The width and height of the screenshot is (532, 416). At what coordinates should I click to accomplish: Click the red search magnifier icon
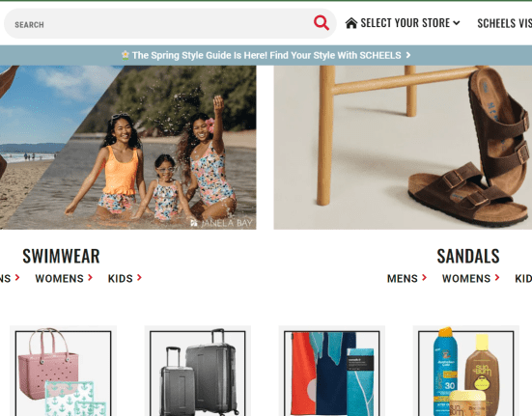pyautogui.click(x=321, y=23)
